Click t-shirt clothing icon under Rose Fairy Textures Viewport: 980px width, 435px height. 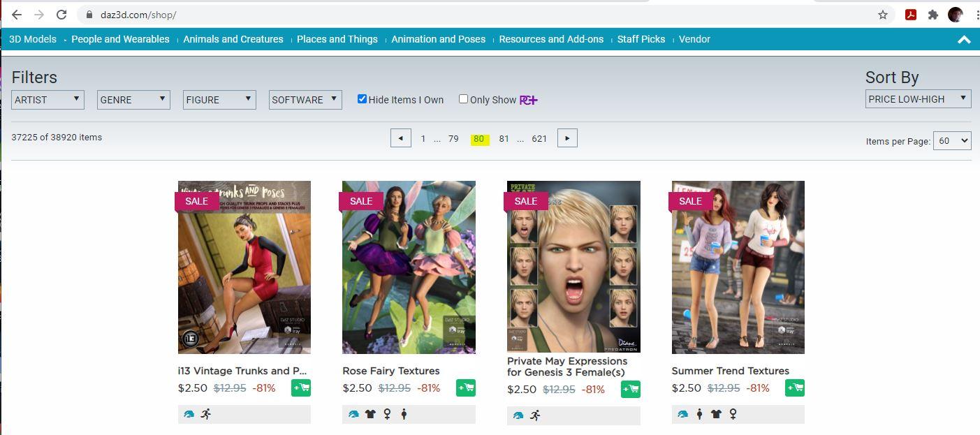click(x=370, y=414)
